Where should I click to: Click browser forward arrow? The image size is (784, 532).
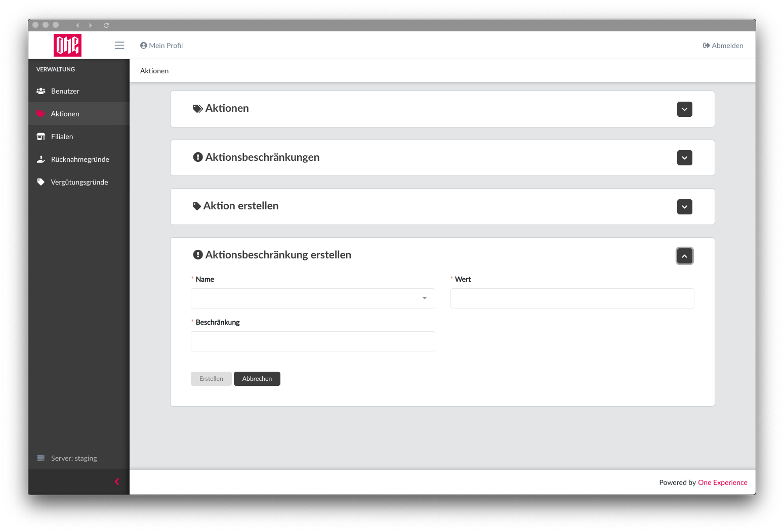pyautogui.click(x=90, y=25)
